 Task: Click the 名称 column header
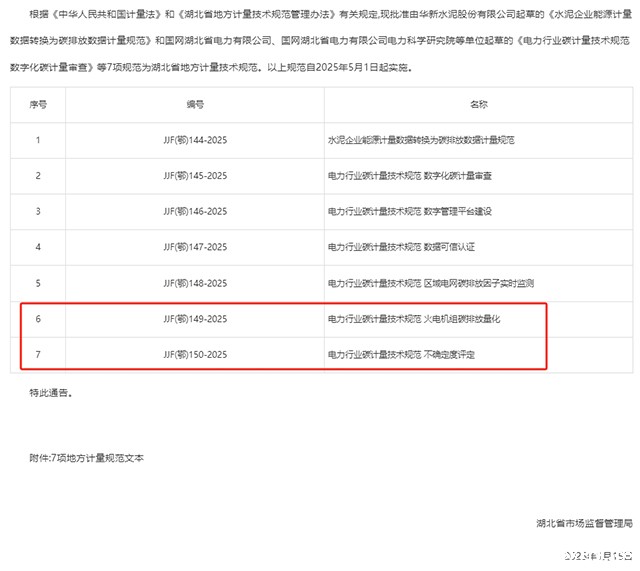[x=478, y=104]
